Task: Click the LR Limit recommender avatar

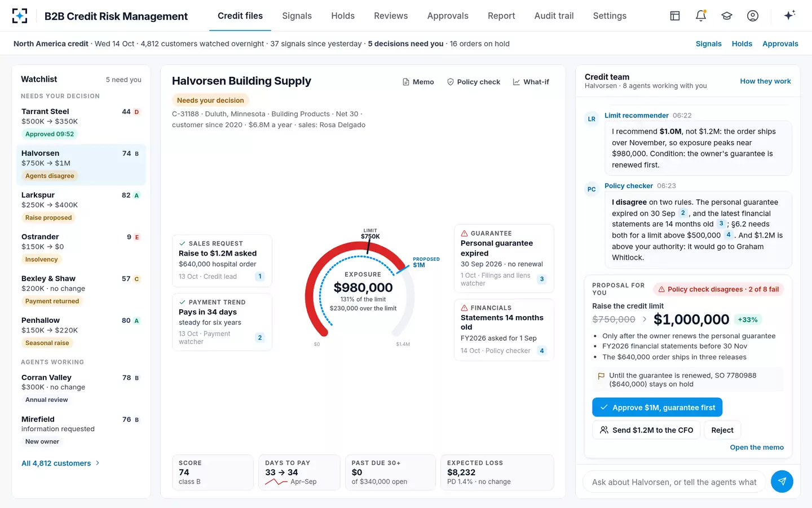Action: pyautogui.click(x=592, y=119)
